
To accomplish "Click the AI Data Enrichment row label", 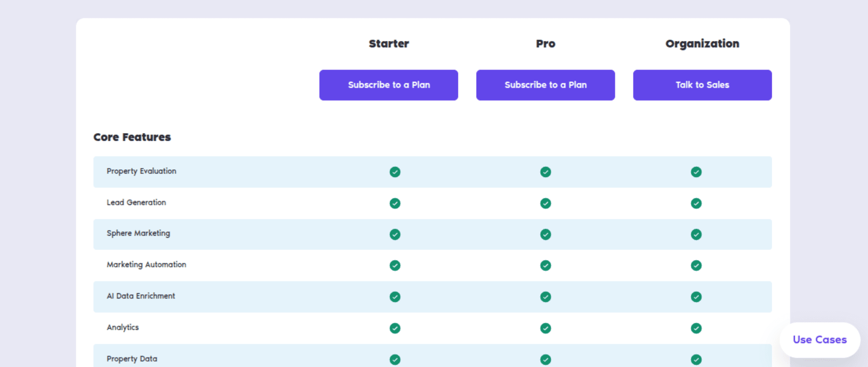I will 141,296.
